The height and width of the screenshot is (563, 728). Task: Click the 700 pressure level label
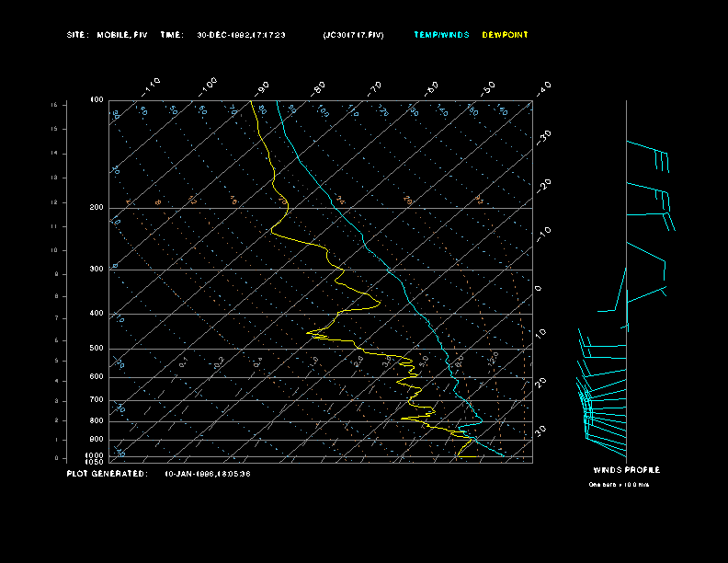[97, 400]
